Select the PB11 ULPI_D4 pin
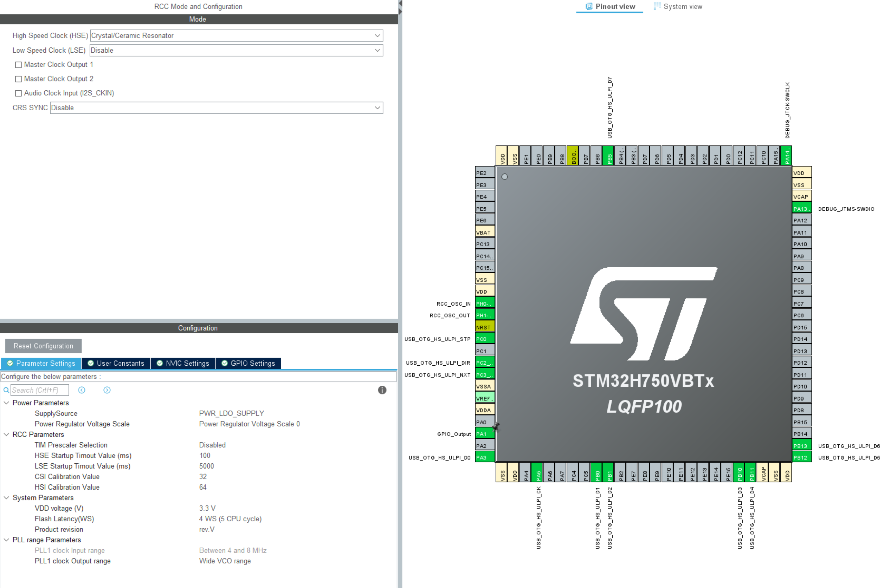Viewport: 884px width, 588px height. (x=751, y=472)
